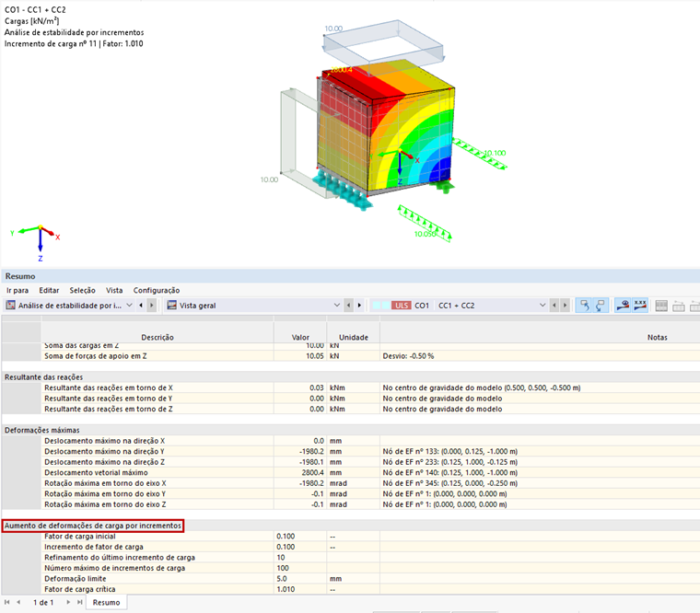
Task: Click the Análise de estabilidade icon in dropdown
Action: point(11,306)
